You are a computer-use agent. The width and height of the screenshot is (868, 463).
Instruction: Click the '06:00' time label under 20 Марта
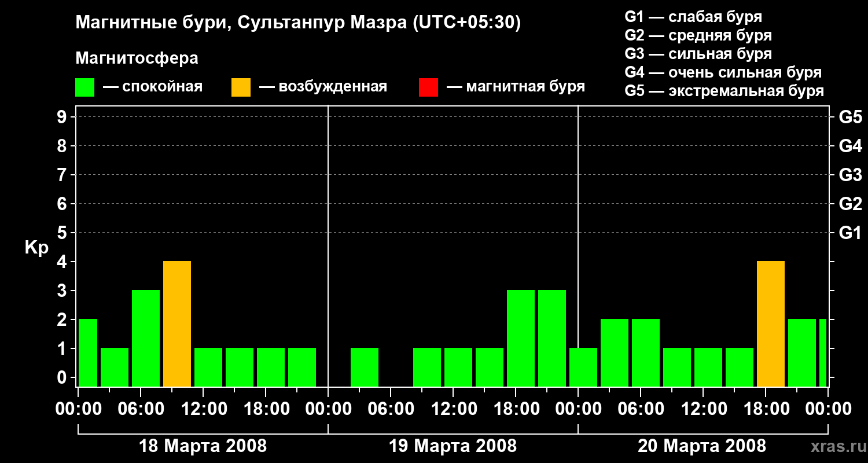pyautogui.click(x=641, y=409)
